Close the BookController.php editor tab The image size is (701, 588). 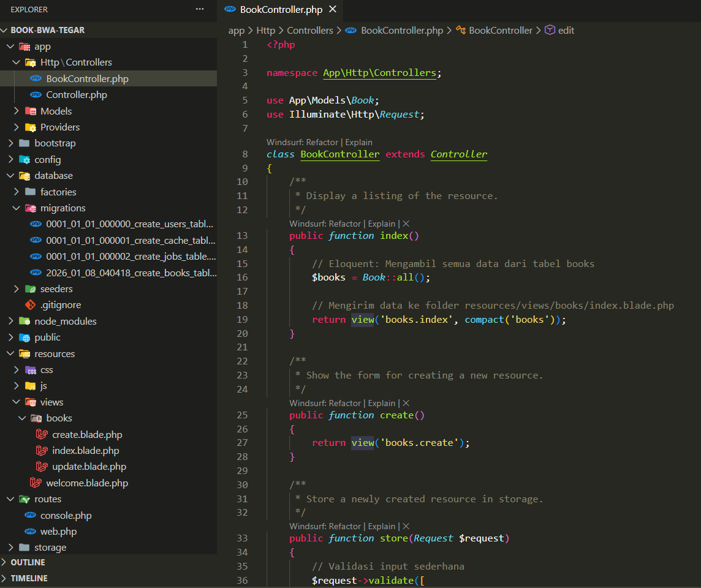[x=333, y=9]
